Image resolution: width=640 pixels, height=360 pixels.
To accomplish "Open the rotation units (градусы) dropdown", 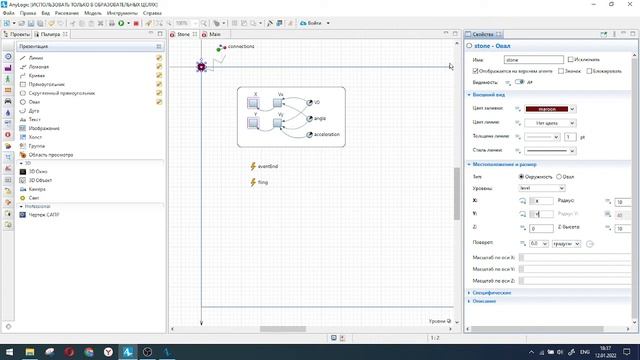I will tap(566, 244).
